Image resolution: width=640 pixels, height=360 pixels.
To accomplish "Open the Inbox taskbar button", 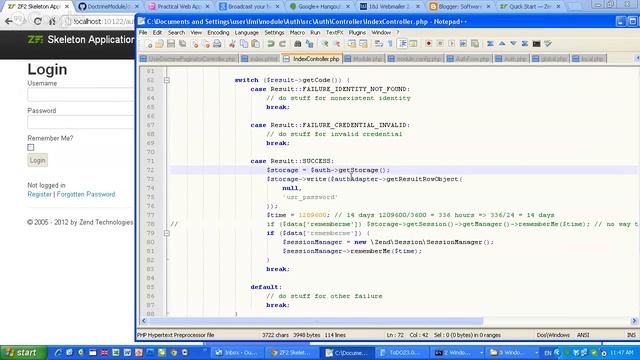I will [236, 353].
